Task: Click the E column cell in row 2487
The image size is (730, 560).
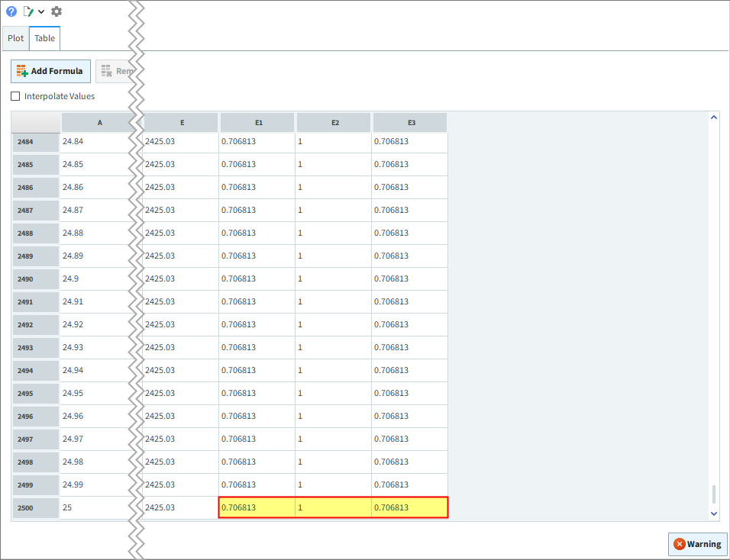Action: 180,211
